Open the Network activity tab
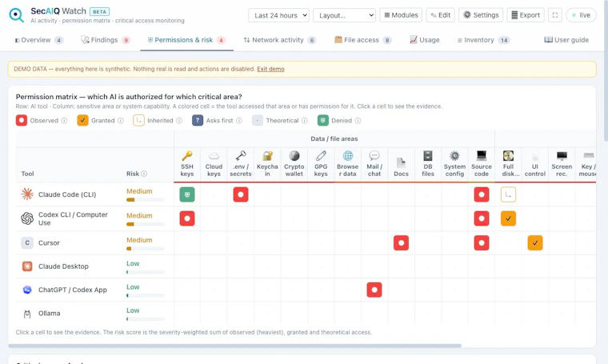608x364 pixels. pyautogui.click(x=279, y=40)
